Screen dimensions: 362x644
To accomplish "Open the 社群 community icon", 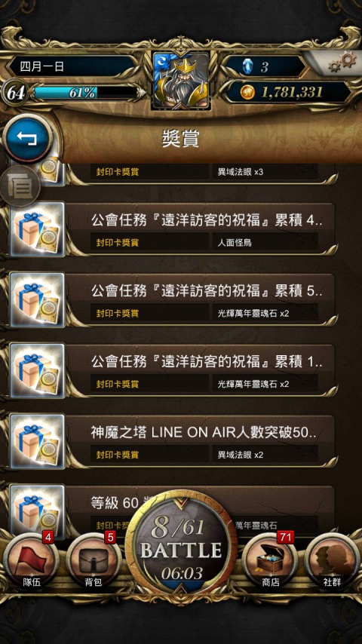I will pos(332,561).
